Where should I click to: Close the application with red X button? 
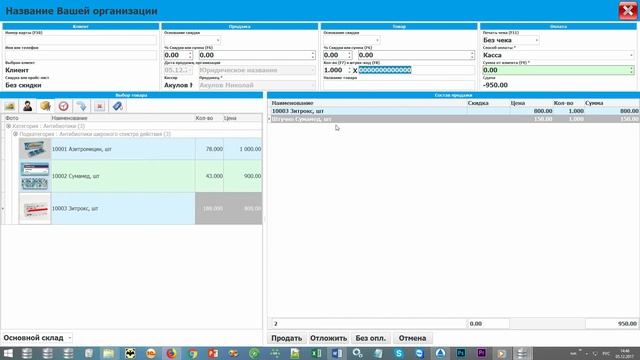click(628, 11)
